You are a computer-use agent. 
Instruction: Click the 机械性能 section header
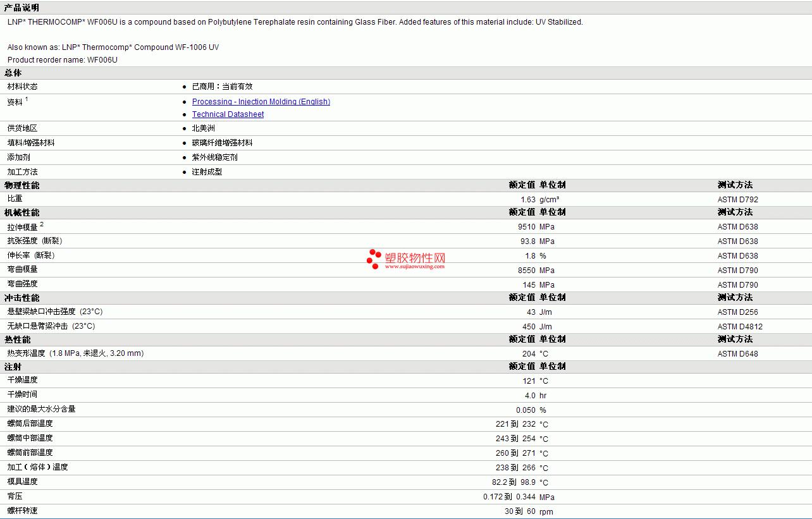click(22, 212)
